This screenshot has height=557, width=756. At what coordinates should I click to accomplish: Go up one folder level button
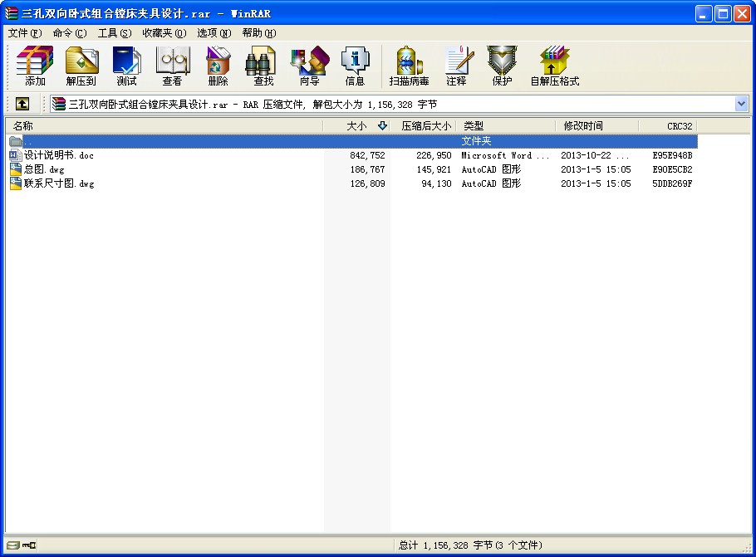tap(22, 104)
